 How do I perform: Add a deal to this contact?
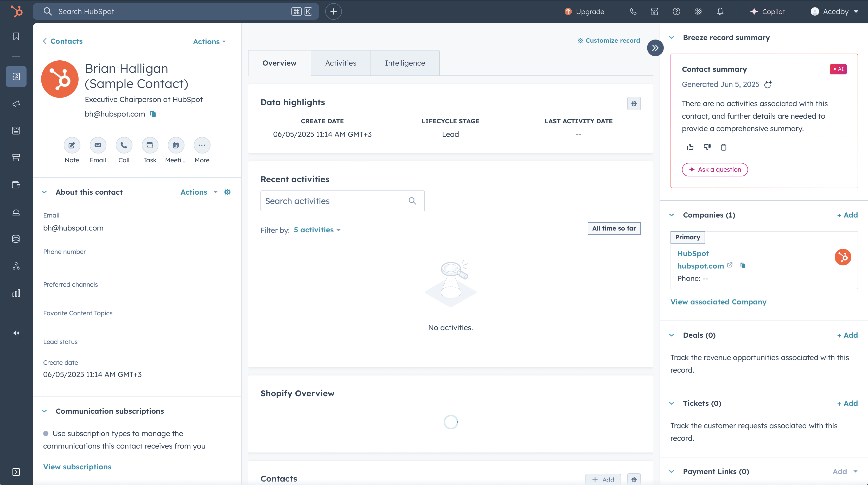click(x=847, y=335)
